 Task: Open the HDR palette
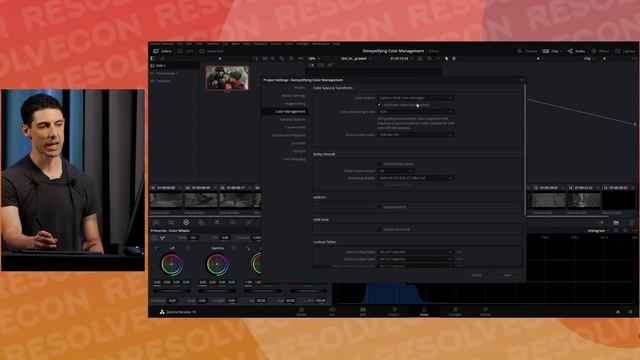click(202, 222)
